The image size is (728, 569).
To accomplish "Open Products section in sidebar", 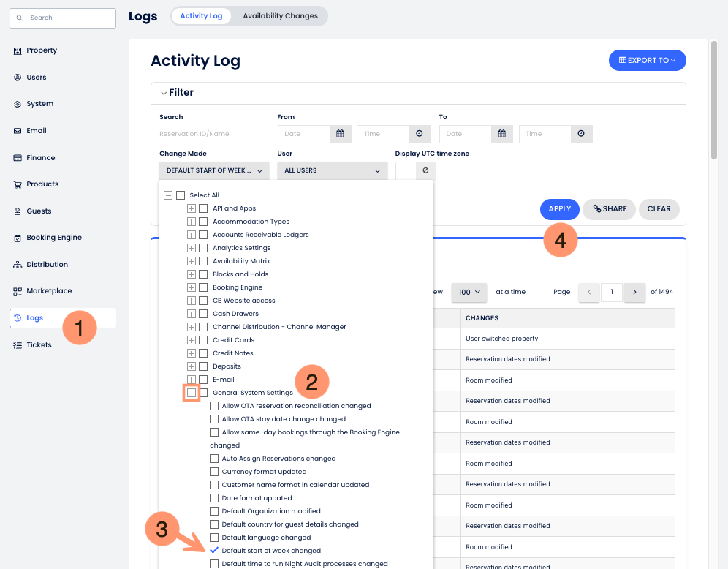I will tap(42, 184).
